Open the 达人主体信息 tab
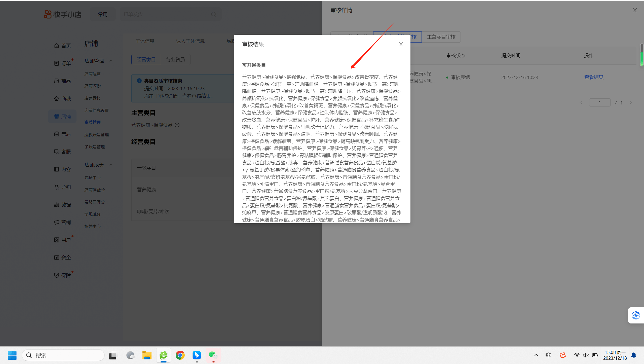The image size is (644, 364). coord(190,41)
